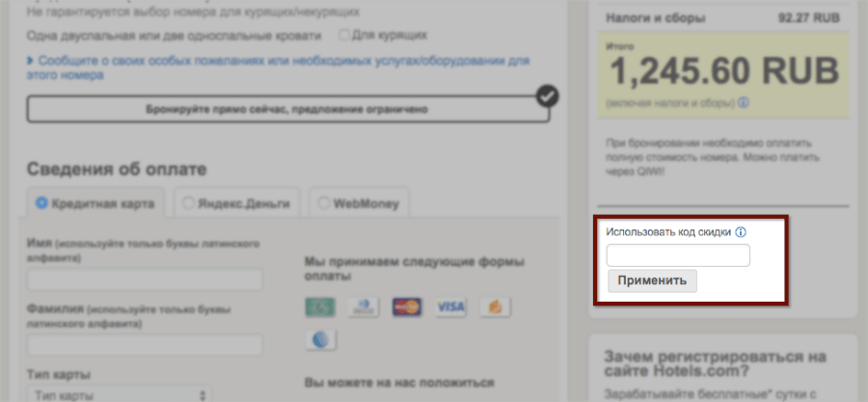Click the '92.27 RUB' taxes value
Viewport: 868px width, 402px height.
(809, 18)
